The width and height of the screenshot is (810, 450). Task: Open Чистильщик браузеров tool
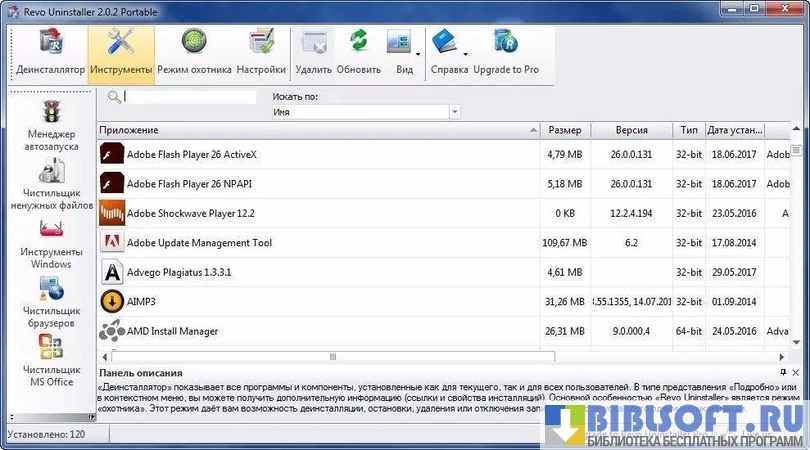point(52,302)
